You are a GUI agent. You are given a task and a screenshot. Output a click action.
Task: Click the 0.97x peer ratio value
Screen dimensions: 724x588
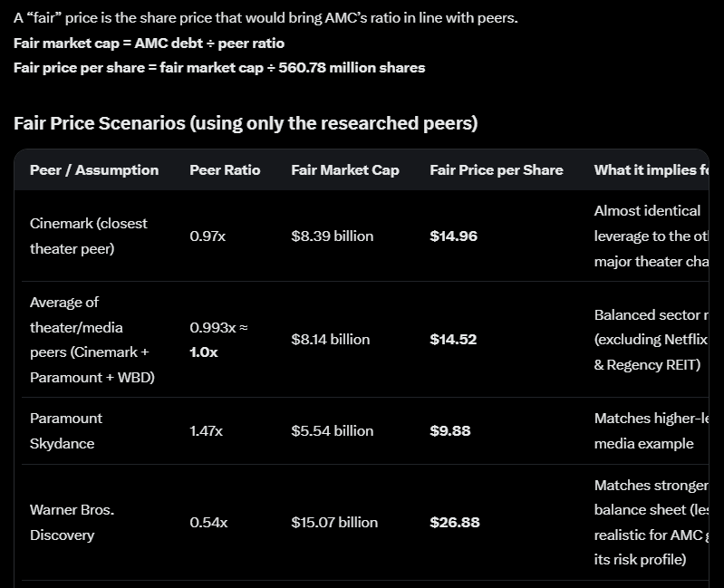(208, 236)
